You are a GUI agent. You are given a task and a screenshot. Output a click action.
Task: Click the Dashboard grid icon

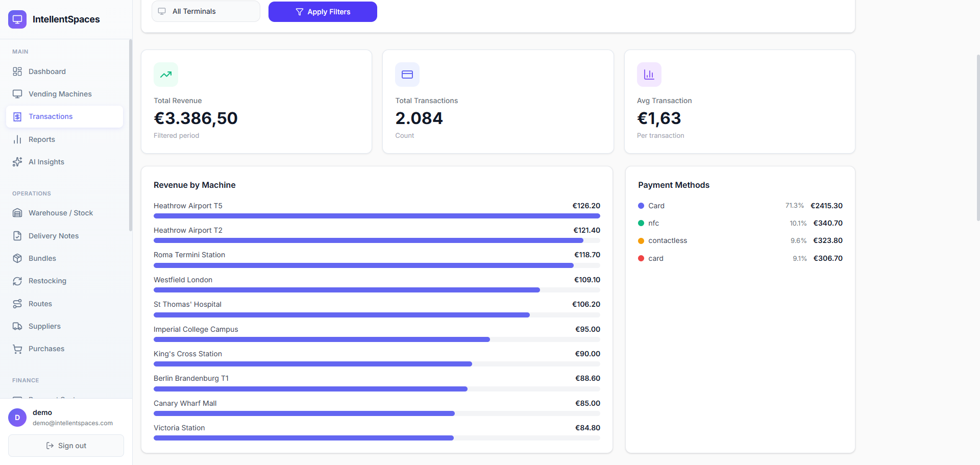tap(17, 71)
